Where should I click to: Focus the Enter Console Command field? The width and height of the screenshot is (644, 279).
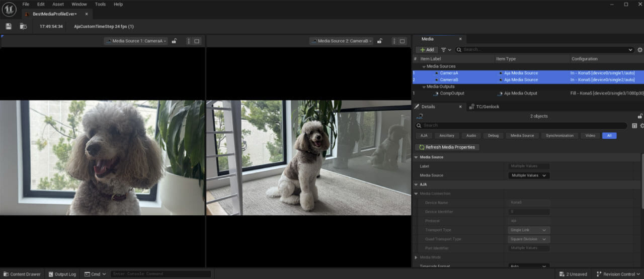click(x=161, y=274)
